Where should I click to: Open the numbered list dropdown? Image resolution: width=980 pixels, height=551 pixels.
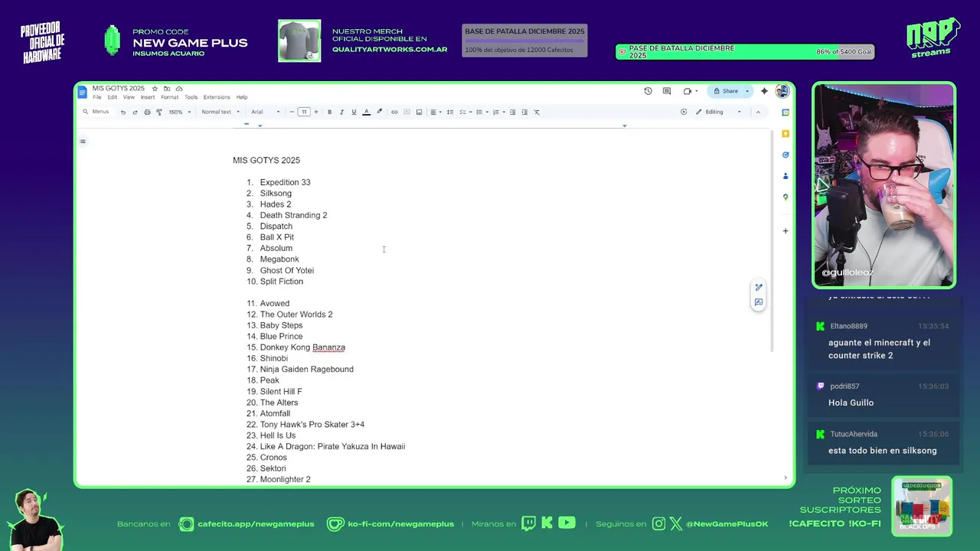click(498, 112)
